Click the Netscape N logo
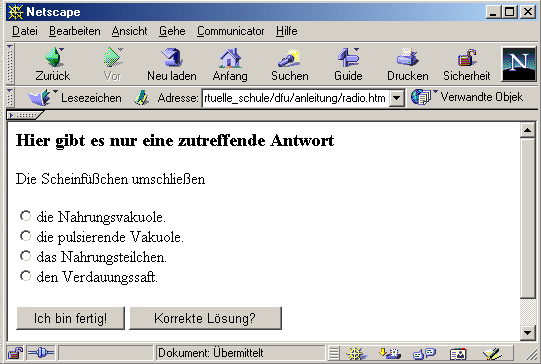 (519, 65)
